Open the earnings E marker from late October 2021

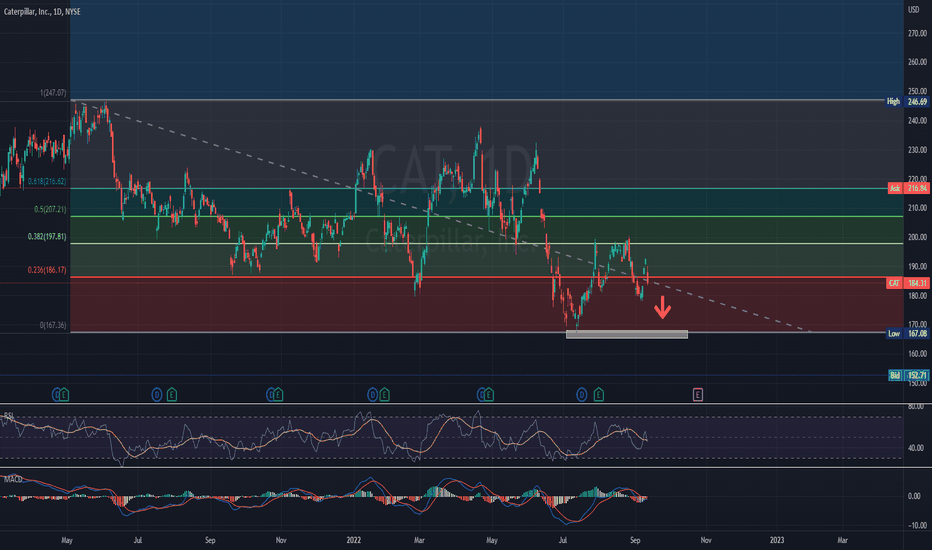278,394
